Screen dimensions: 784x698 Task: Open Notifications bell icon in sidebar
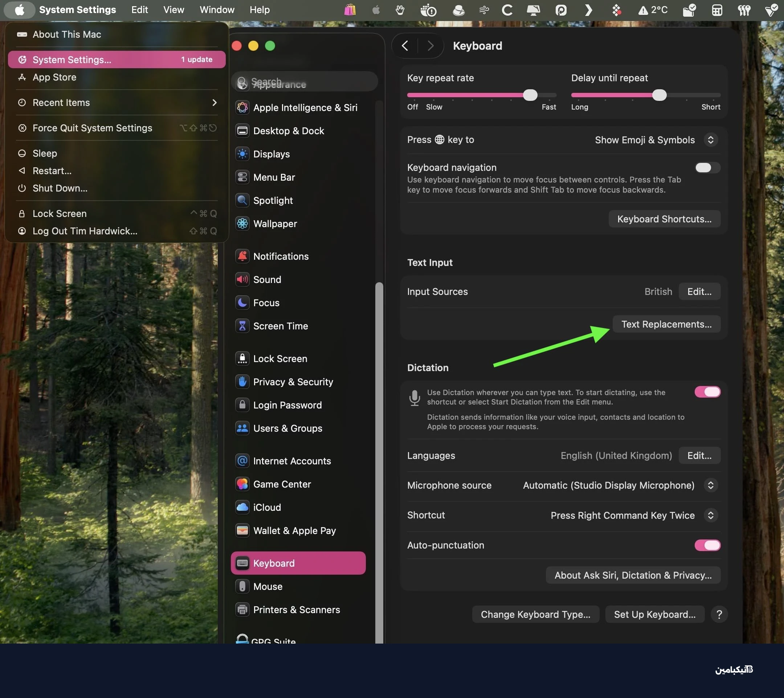point(242,256)
